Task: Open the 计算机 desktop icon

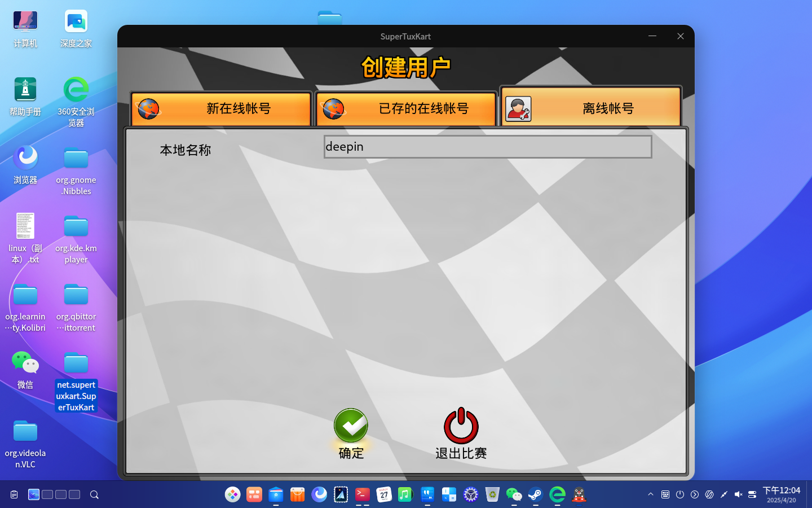Action: 25,29
